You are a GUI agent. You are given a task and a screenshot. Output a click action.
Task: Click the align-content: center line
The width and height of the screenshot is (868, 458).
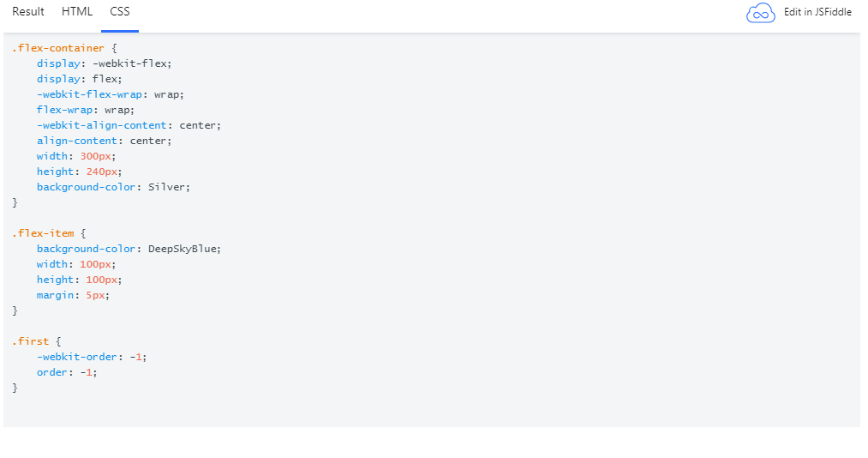[104, 141]
